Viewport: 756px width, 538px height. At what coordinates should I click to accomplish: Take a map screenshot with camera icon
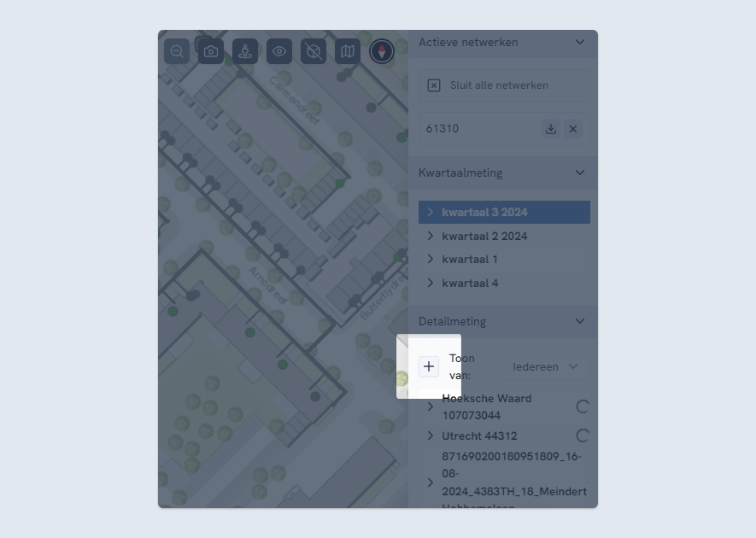pyautogui.click(x=211, y=51)
